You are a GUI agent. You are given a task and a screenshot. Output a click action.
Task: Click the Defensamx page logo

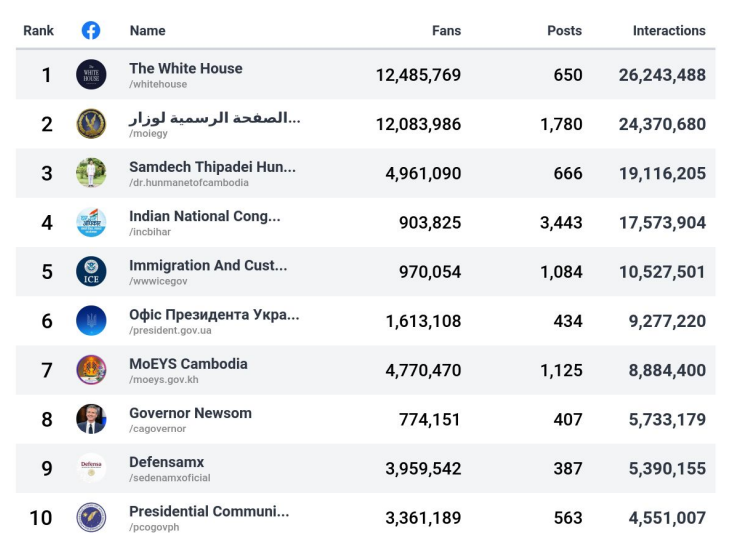click(91, 468)
